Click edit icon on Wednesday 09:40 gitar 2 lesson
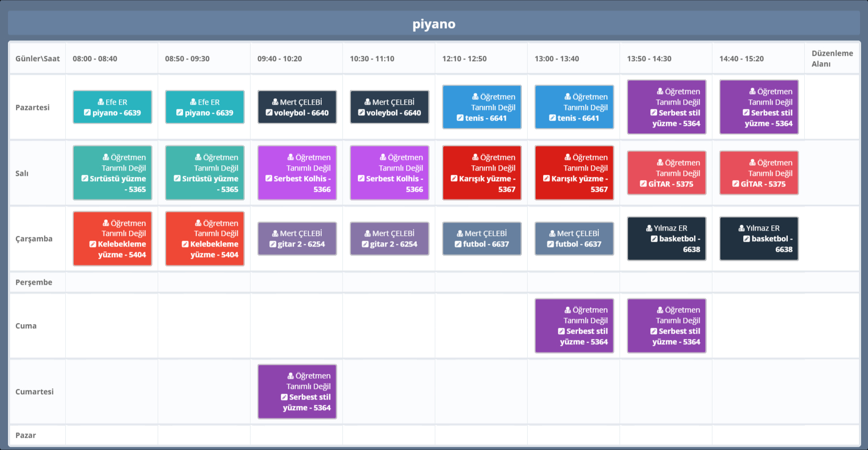The height and width of the screenshot is (450, 868). click(273, 244)
